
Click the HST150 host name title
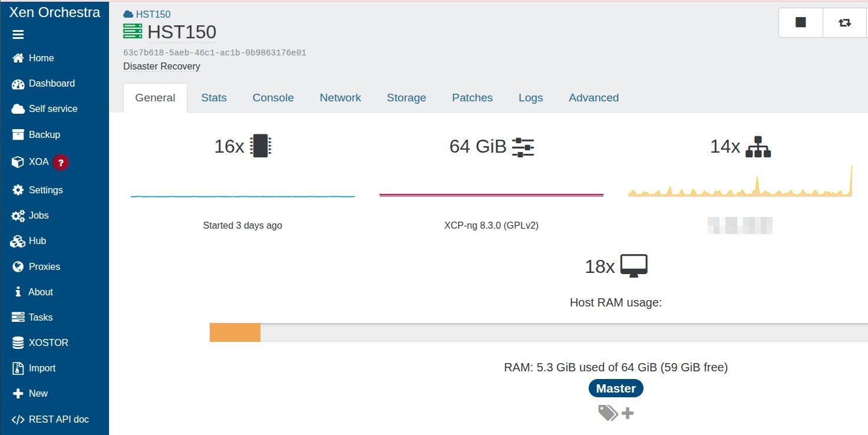pos(181,32)
